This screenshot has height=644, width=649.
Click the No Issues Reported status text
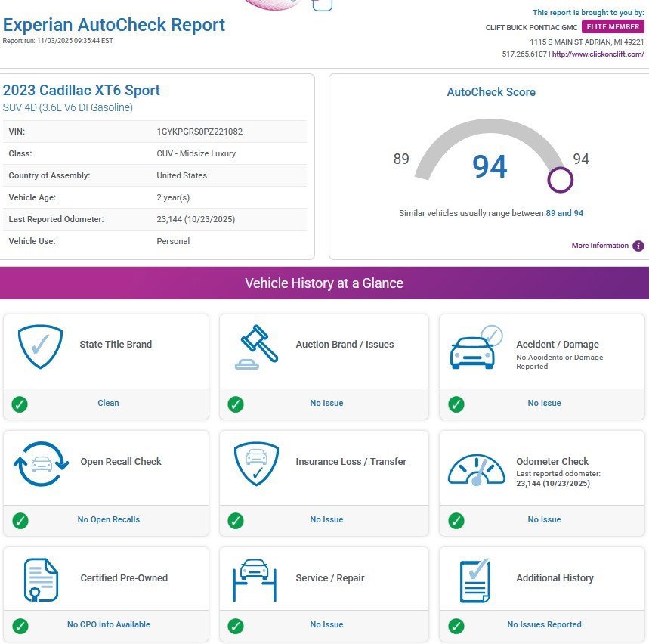[544, 625]
